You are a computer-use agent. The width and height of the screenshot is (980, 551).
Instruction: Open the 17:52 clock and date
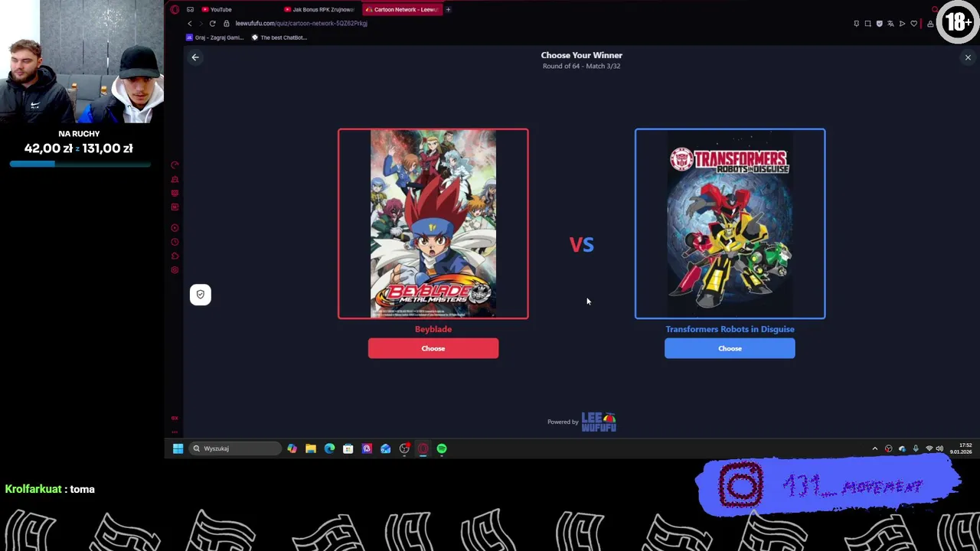pyautogui.click(x=962, y=448)
